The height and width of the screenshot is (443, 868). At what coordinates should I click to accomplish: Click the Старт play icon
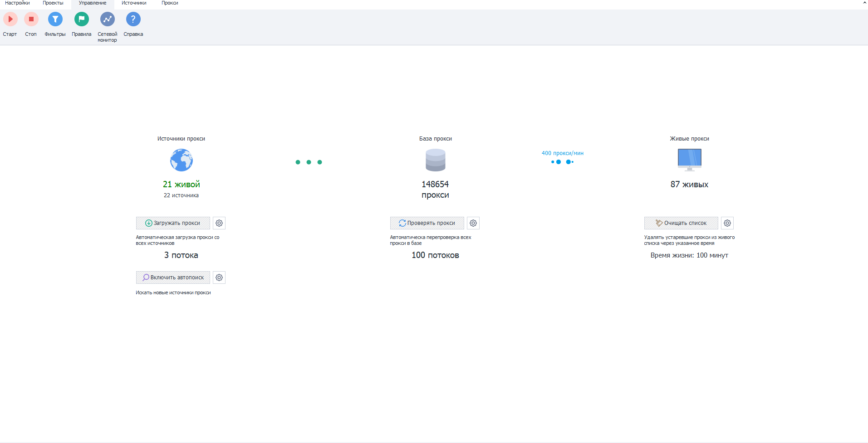tap(10, 19)
